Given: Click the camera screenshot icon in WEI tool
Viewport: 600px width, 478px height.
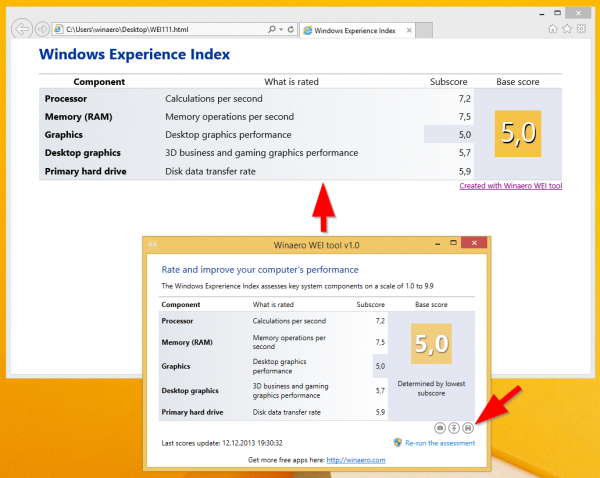Looking at the screenshot, I should click(440, 428).
